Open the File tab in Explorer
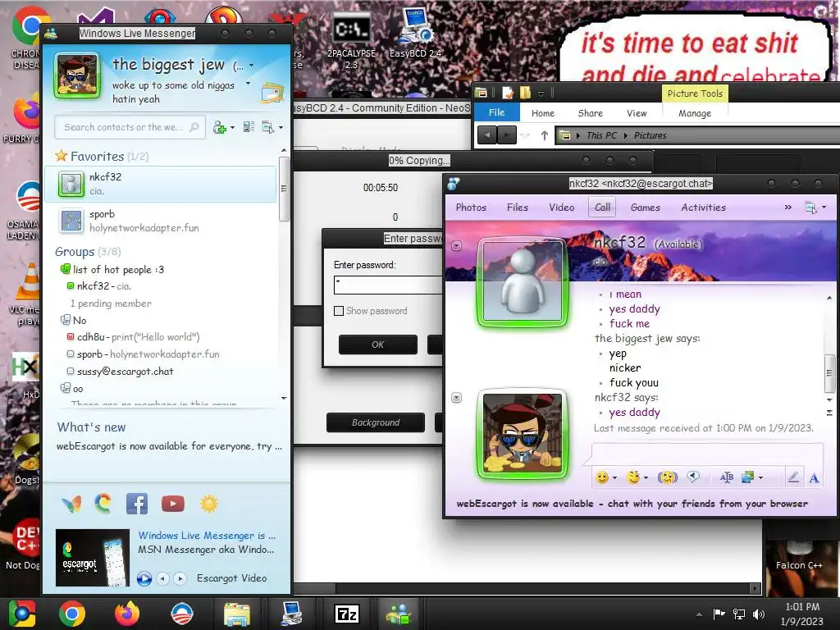 point(496,112)
